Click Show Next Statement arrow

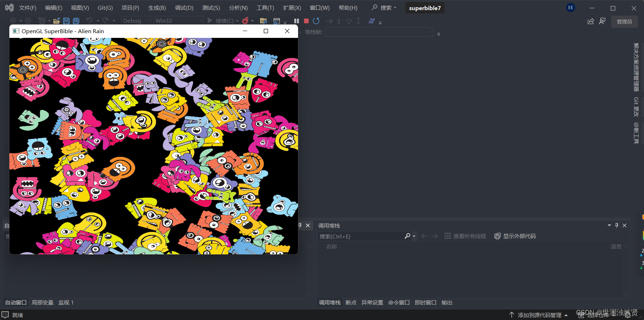pos(329,21)
